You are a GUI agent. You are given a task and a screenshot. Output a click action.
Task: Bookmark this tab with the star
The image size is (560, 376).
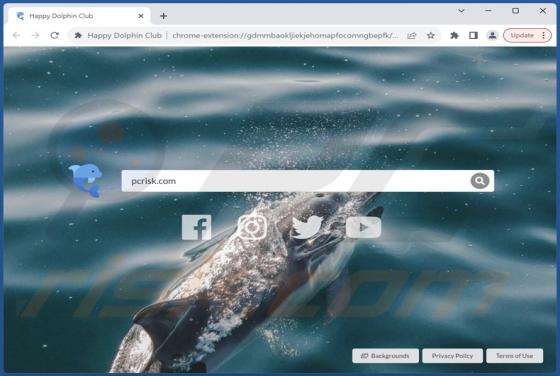(431, 35)
